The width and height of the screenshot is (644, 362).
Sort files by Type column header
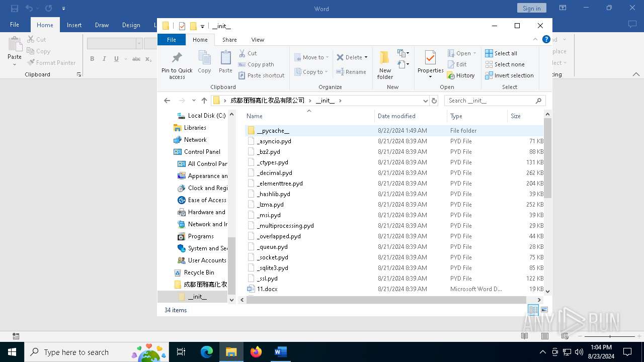477,116
